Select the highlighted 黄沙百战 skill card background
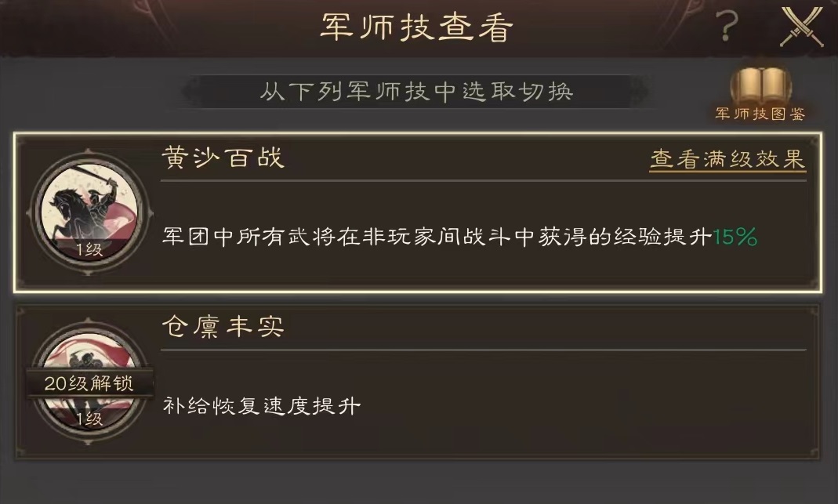The width and height of the screenshot is (838, 504). point(418,212)
